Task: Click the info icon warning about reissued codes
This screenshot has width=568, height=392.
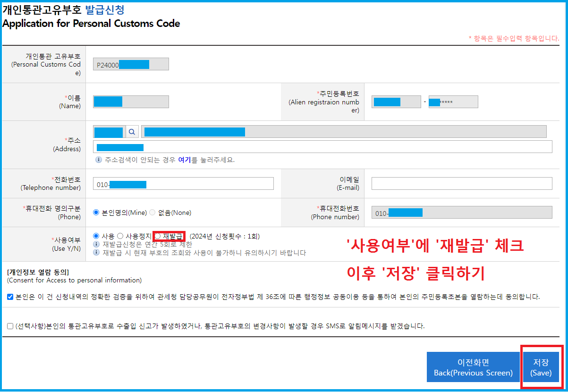Action: tap(96, 251)
